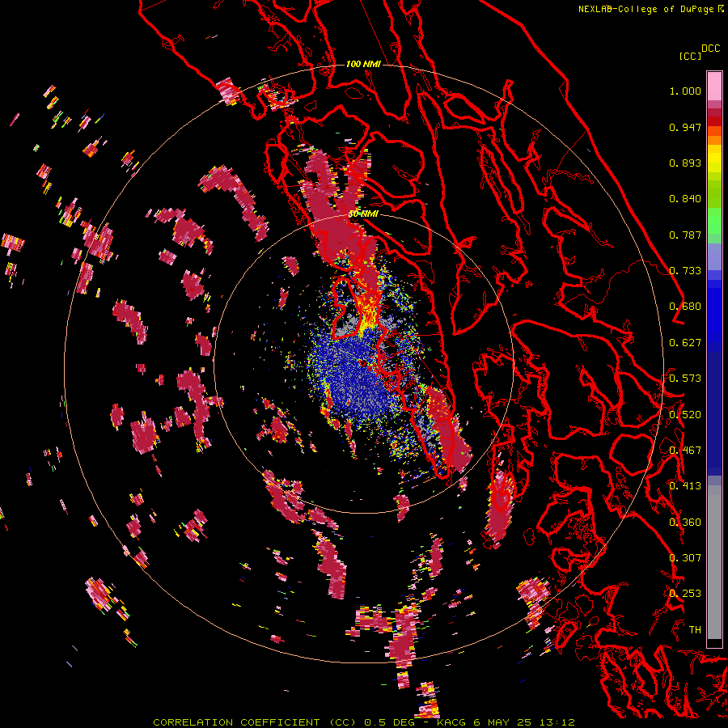
Task: Click the 6 MAY 25 date text
Action: click(501, 722)
